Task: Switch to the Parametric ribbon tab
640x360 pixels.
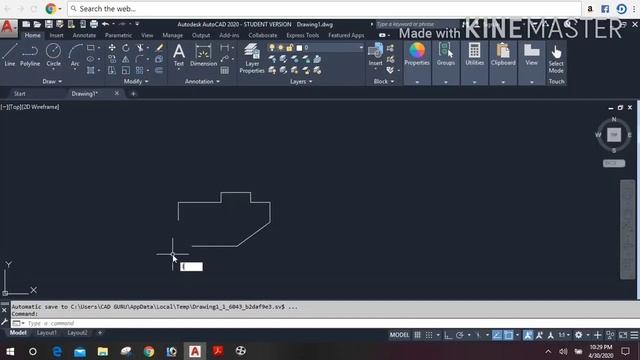Action: pos(118,36)
